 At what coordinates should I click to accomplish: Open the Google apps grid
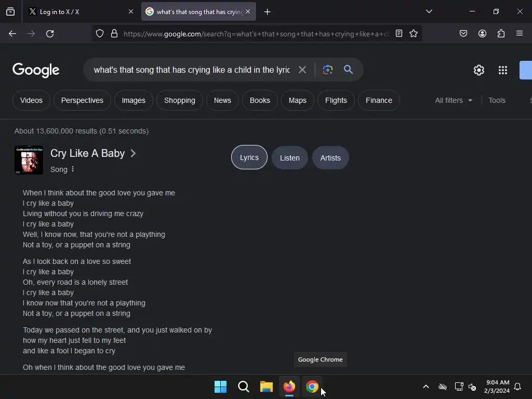click(x=503, y=70)
